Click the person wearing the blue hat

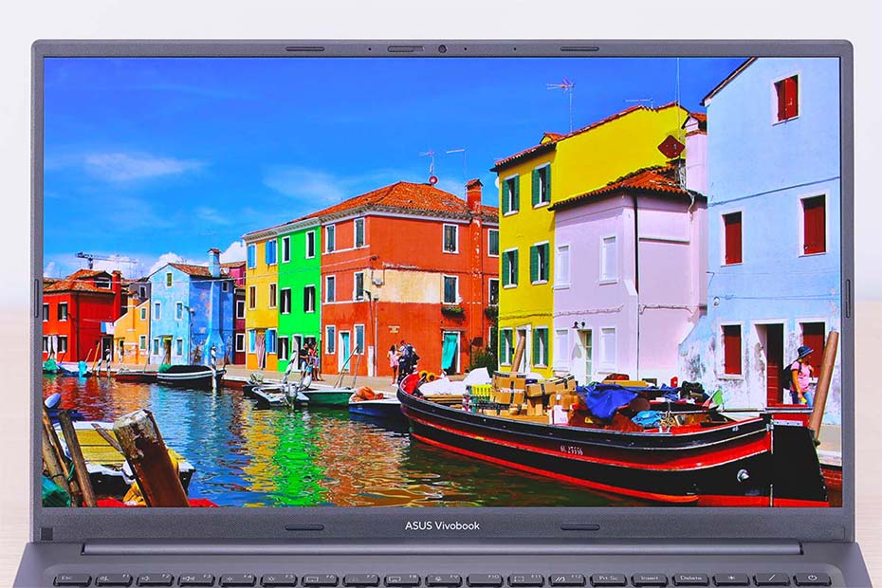[803, 374]
